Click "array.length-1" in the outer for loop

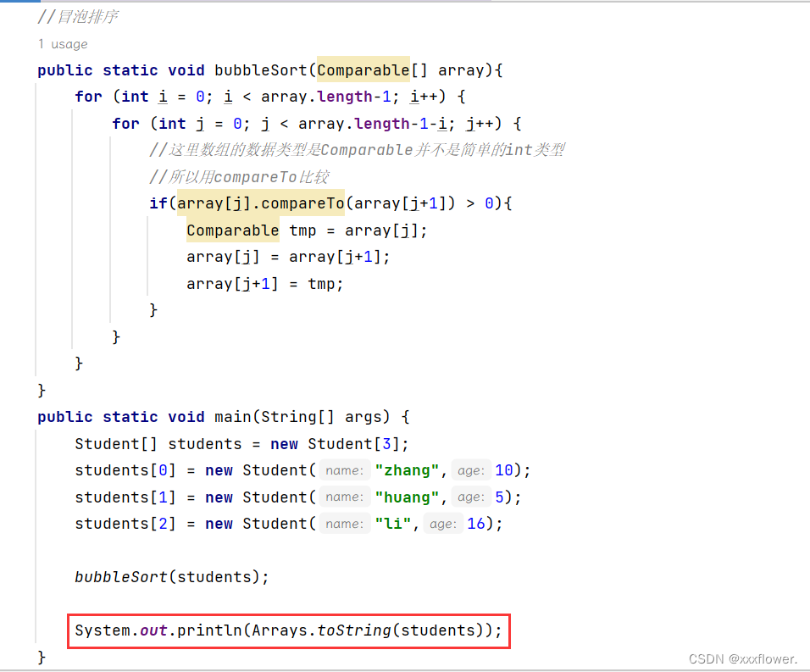[326, 97]
